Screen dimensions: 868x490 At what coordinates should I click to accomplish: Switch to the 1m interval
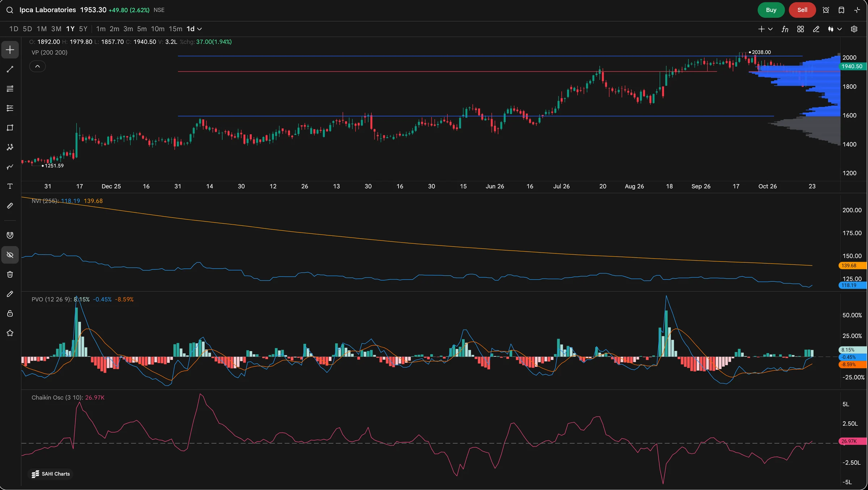click(x=101, y=29)
